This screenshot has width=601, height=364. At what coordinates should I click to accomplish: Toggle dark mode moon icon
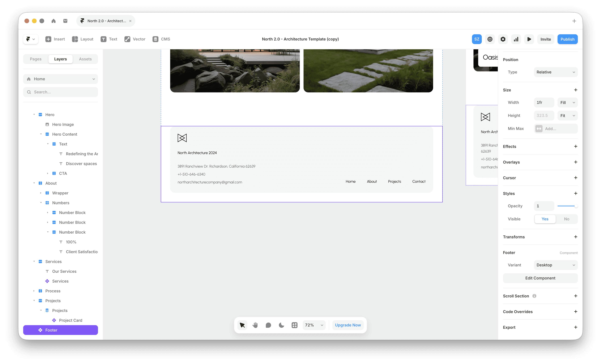click(x=281, y=325)
